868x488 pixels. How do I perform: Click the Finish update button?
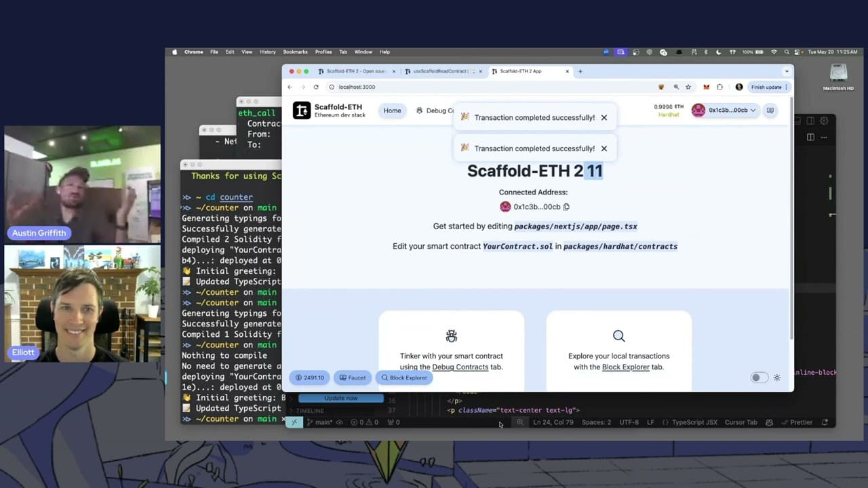point(769,87)
